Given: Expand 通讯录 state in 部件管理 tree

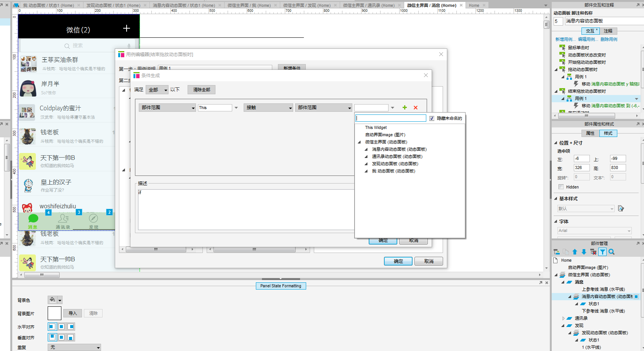Looking at the screenshot, I should 564,318.
